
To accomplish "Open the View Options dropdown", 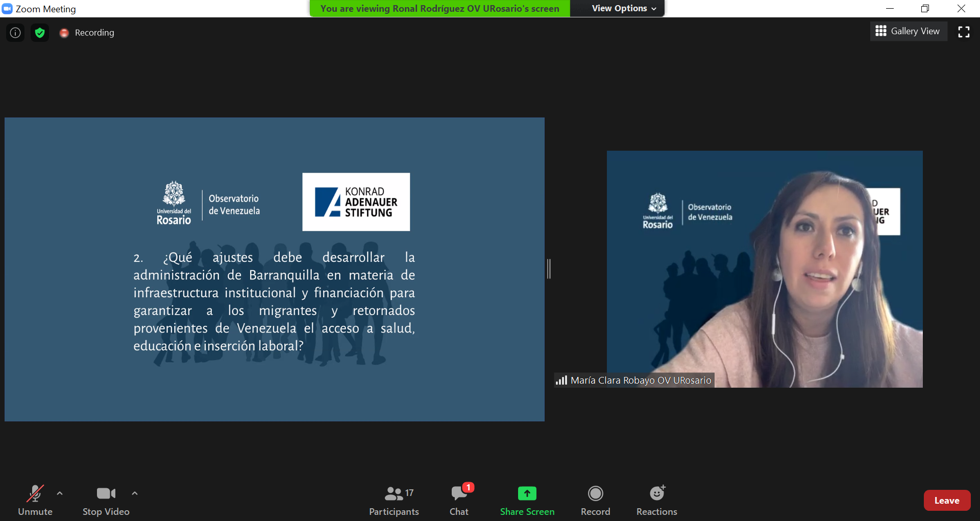I will coord(623,8).
